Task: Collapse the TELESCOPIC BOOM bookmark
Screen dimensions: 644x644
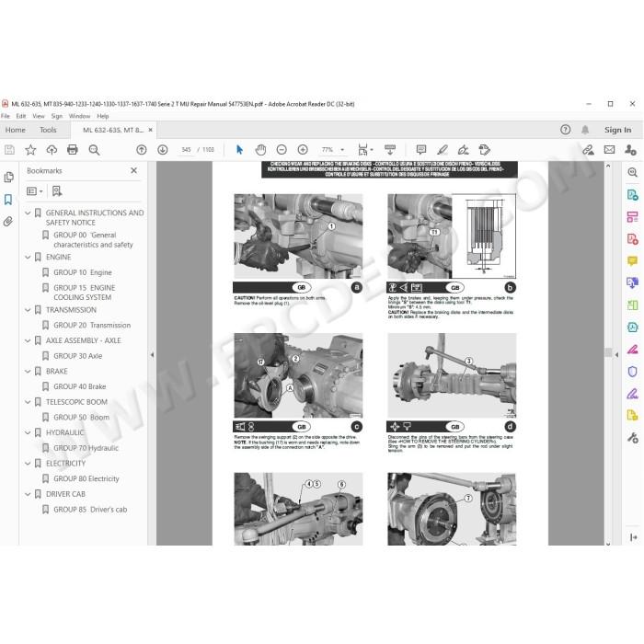Action: coord(28,402)
